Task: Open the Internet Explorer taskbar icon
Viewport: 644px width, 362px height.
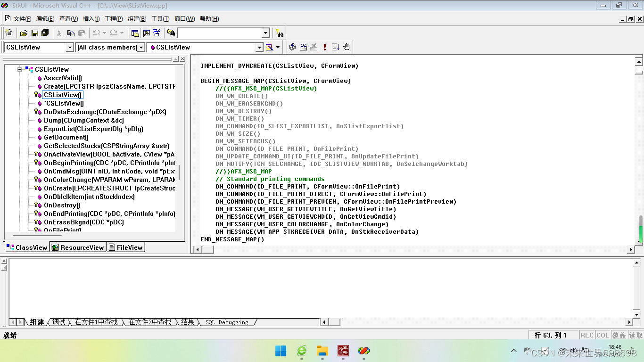Action: coord(302,351)
